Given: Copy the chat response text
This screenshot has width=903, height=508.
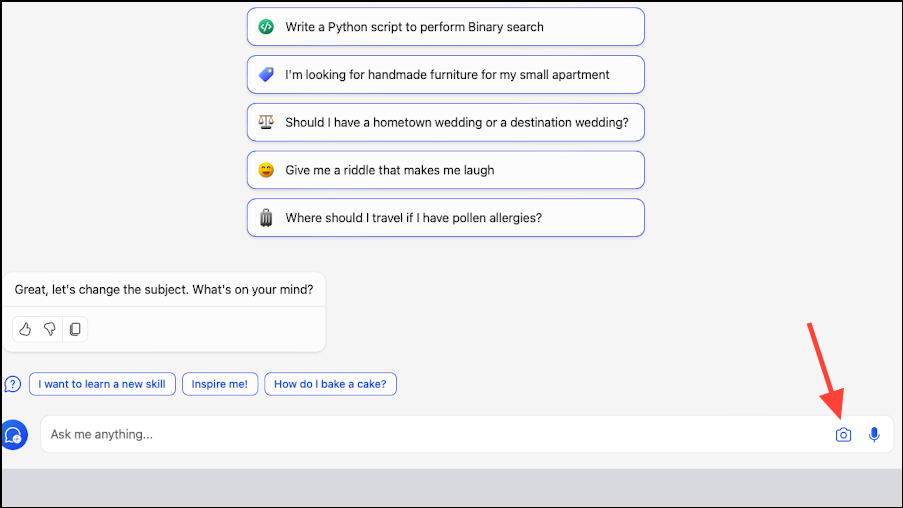Looking at the screenshot, I should [75, 329].
